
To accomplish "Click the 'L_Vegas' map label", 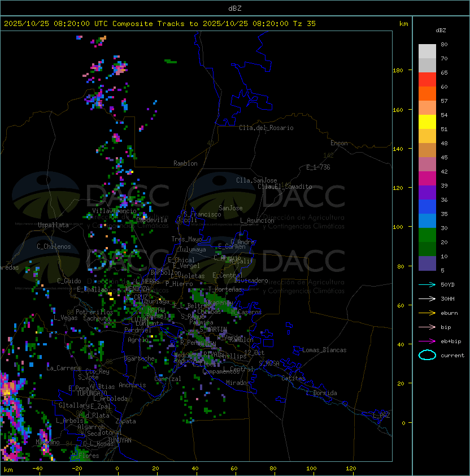I will click(66, 318).
